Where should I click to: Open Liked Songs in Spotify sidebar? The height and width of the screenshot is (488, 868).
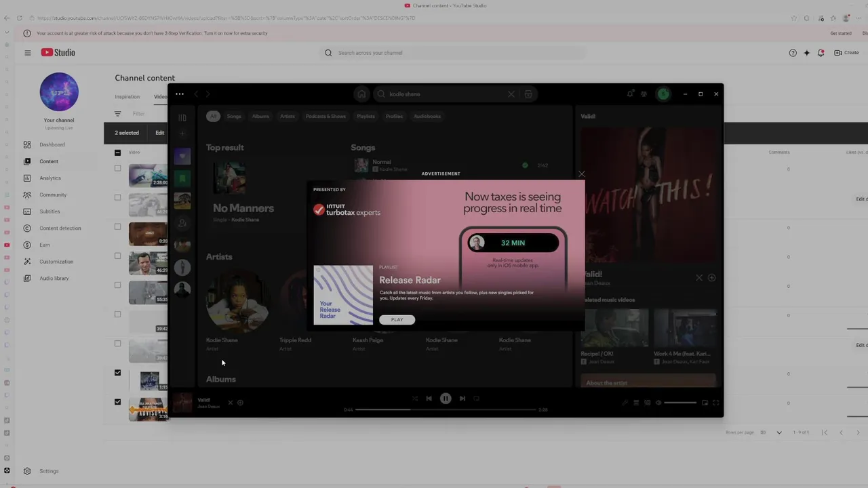(x=182, y=157)
